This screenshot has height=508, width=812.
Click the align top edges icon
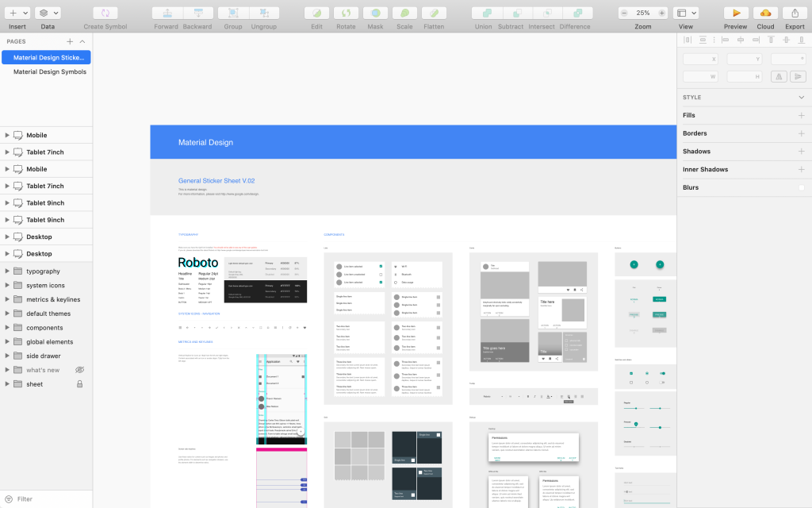click(x=771, y=40)
